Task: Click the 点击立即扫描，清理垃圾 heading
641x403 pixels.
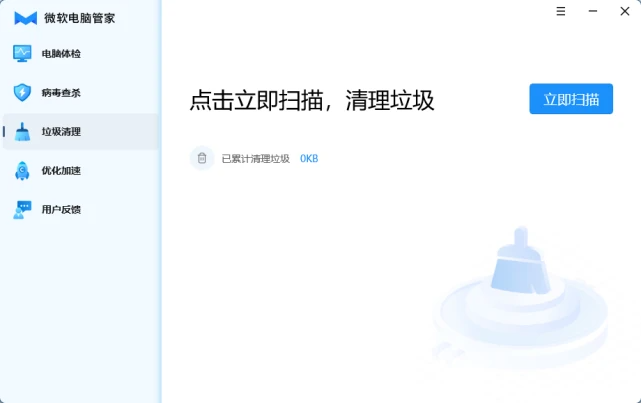Action: click(x=312, y=100)
